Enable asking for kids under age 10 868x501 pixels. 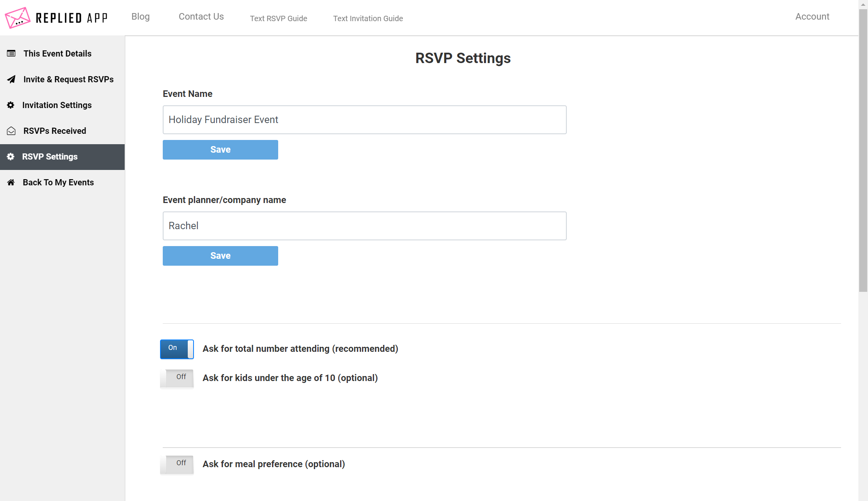point(177,378)
